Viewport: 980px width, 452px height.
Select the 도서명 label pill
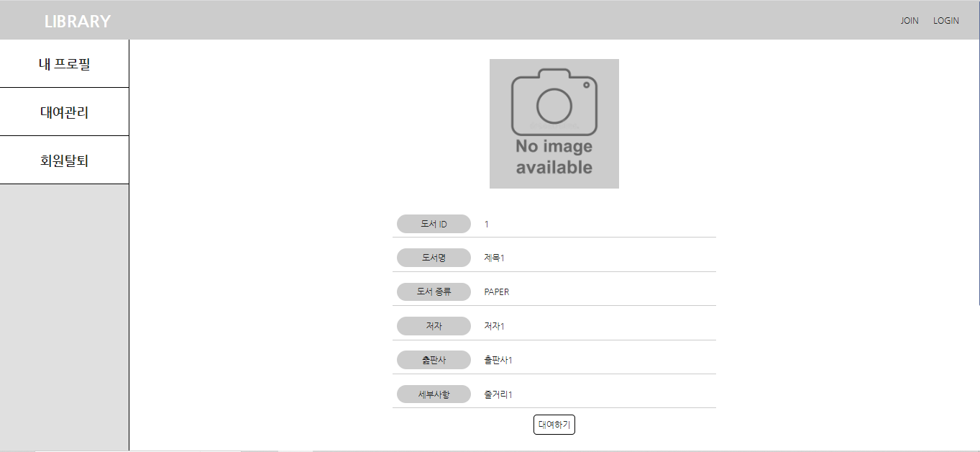click(x=434, y=258)
